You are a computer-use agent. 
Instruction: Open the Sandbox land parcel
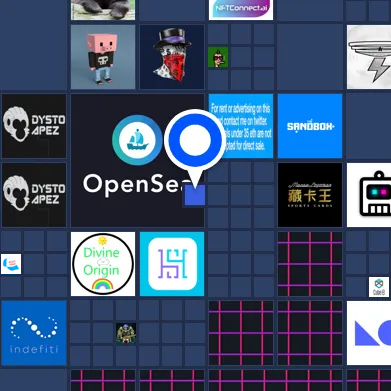click(x=310, y=126)
